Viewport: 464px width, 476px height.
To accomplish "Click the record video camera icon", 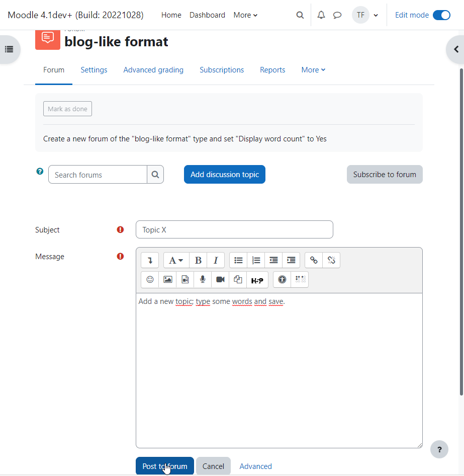I will pyautogui.click(x=220, y=280).
